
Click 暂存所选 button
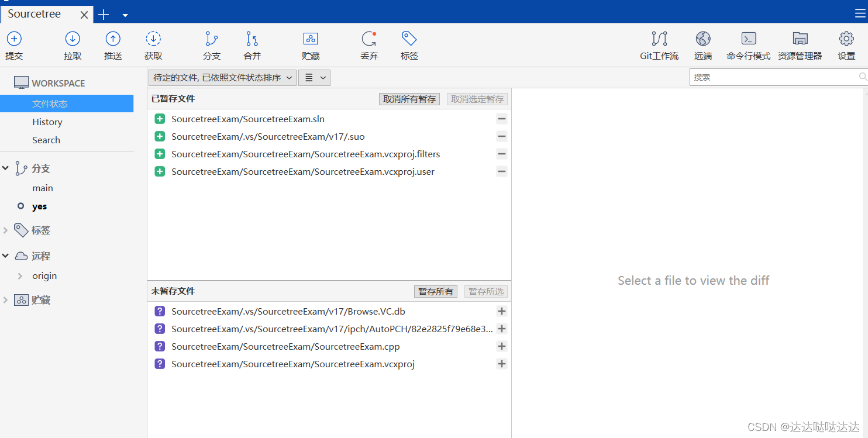[486, 291]
